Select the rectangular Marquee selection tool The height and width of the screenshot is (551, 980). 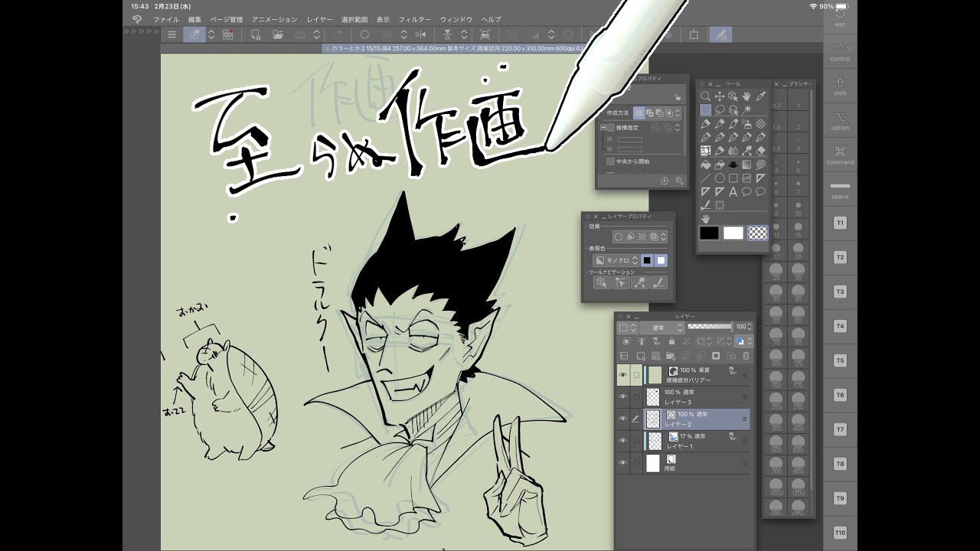(x=706, y=110)
